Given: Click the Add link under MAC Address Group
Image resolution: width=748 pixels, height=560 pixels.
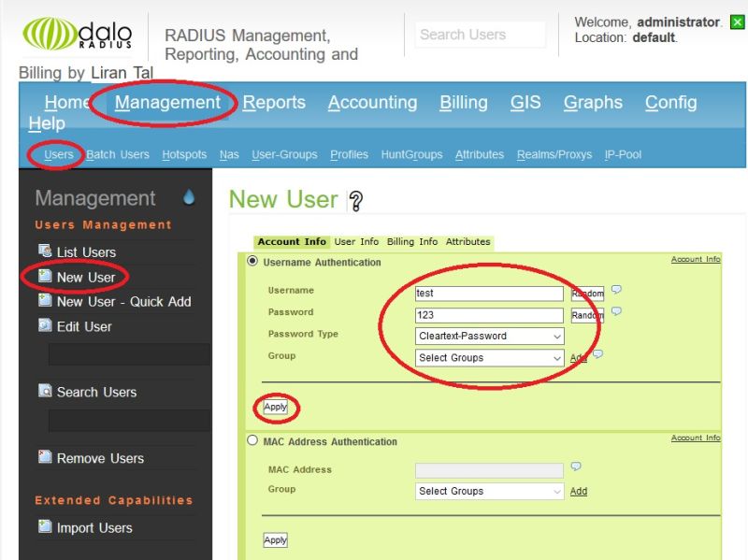Looking at the screenshot, I should 579,492.
